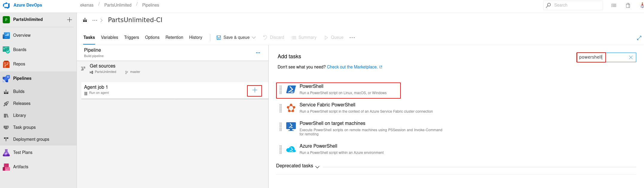Open the Test Plans hub icon

[x=6, y=152]
